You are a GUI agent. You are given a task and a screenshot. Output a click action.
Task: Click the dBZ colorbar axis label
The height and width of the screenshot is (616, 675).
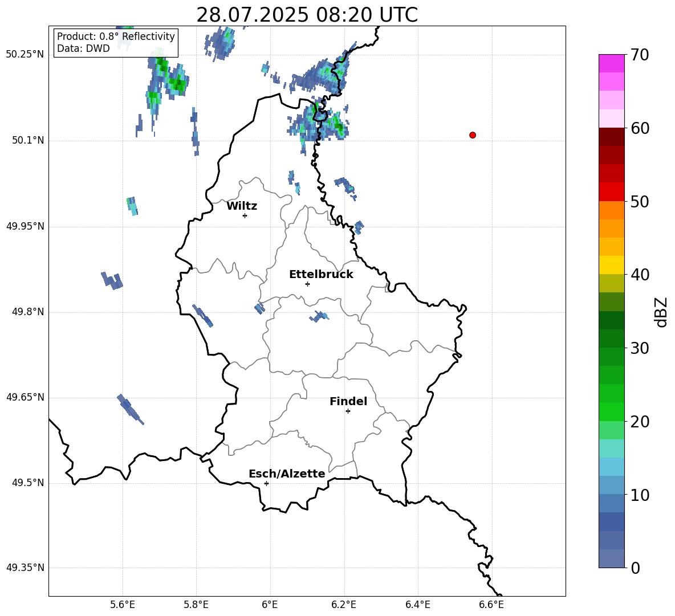(x=662, y=312)
